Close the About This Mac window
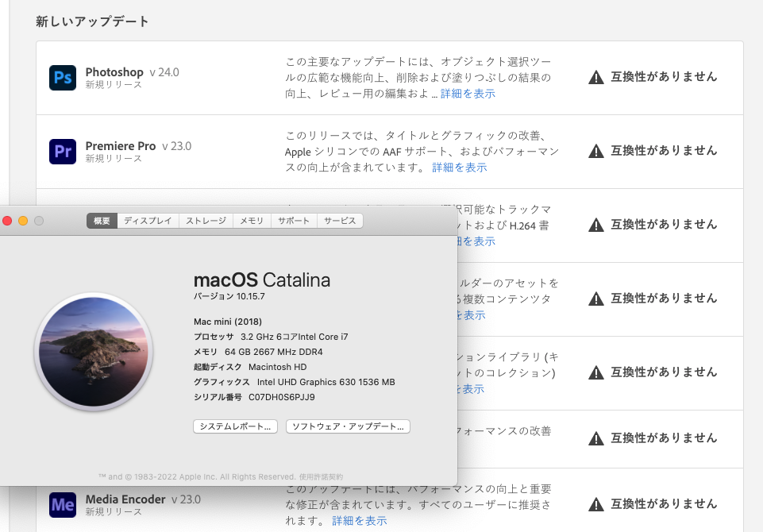Viewport: 763px width, 532px height. 7,221
